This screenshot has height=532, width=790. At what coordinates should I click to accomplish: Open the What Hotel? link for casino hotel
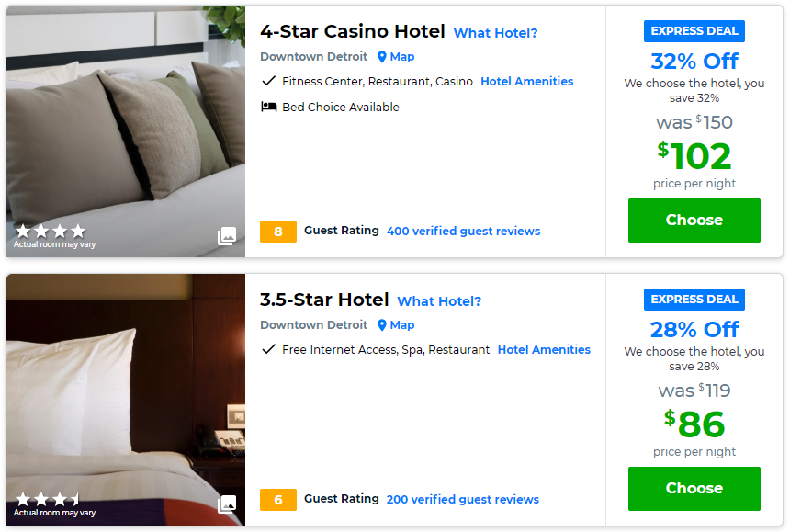495,32
